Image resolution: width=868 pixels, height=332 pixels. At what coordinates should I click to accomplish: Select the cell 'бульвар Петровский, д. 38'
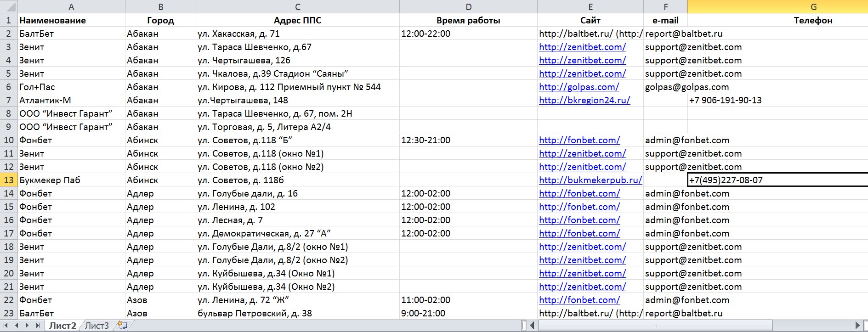point(298,313)
